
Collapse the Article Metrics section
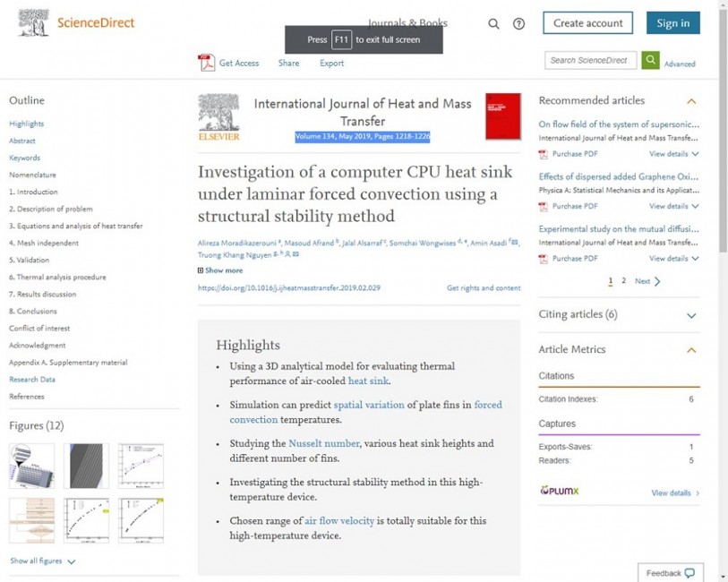[x=691, y=350]
